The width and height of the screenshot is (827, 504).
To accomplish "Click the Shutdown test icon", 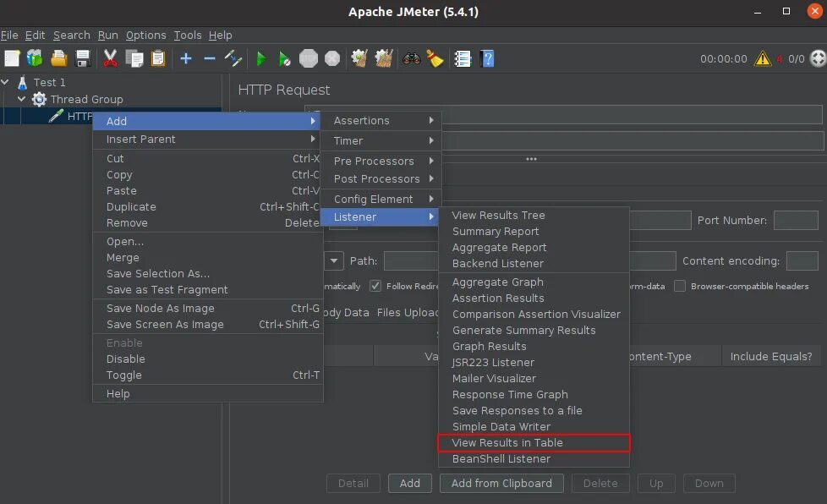I will (x=332, y=58).
